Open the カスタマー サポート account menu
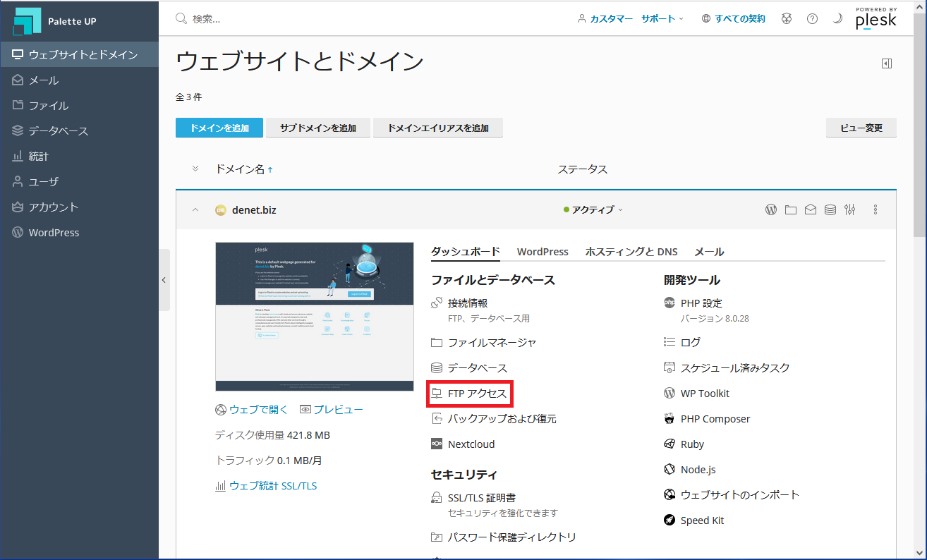The image size is (927, 560). tap(631, 19)
